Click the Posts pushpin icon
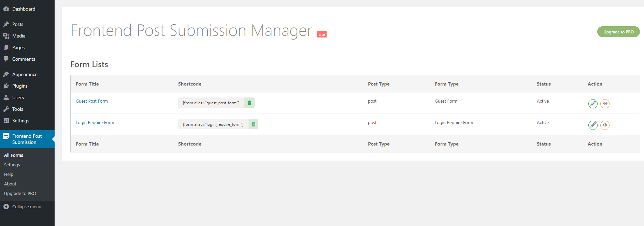The height and width of the screenshot is (226, 644). [6, 24]
